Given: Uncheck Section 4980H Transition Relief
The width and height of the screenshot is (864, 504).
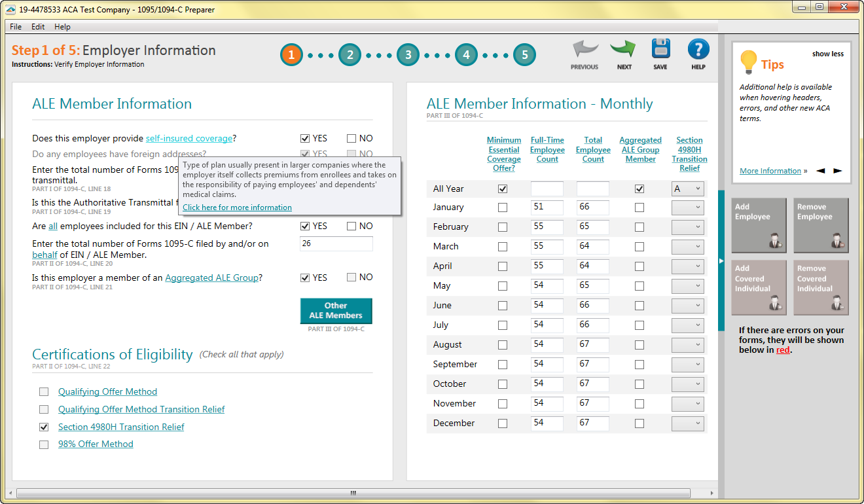Looking at the screenshot, I should pos(44,427).
